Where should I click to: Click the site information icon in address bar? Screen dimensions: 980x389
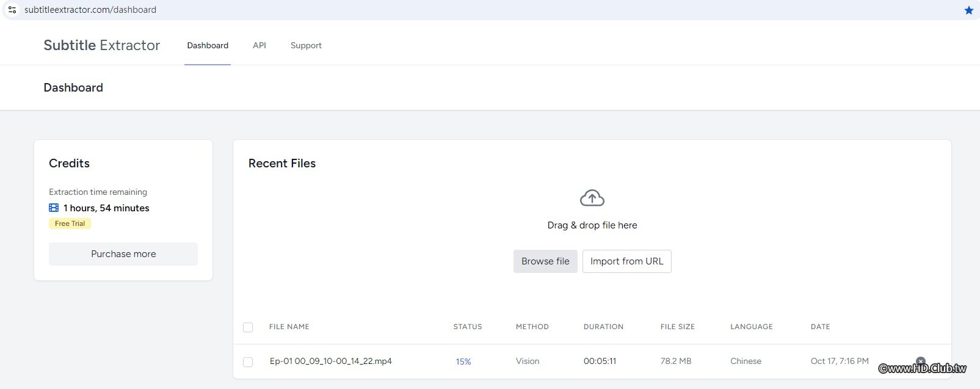point(12,10)
